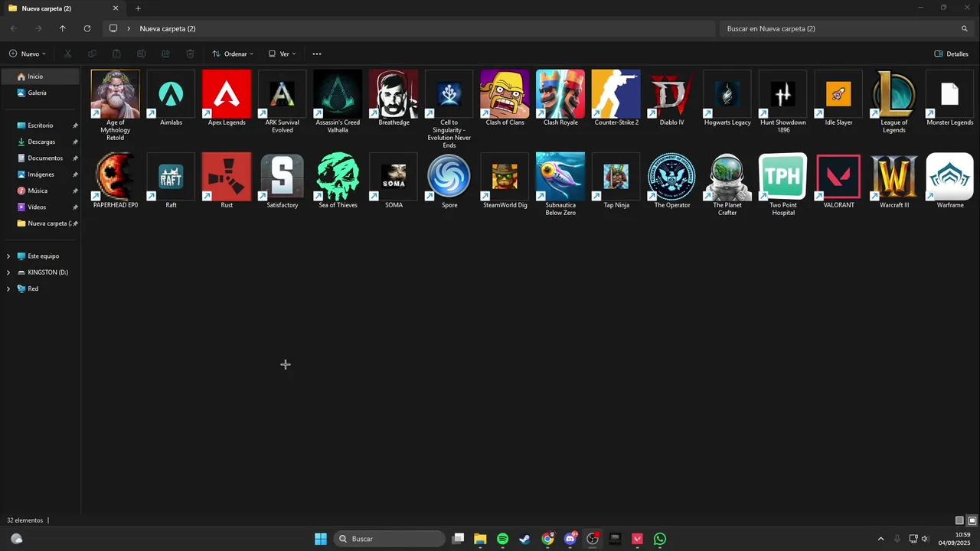Open the Ordenar sort dropdown
Screen dimensions: 980x551
[x=233, y=54]
